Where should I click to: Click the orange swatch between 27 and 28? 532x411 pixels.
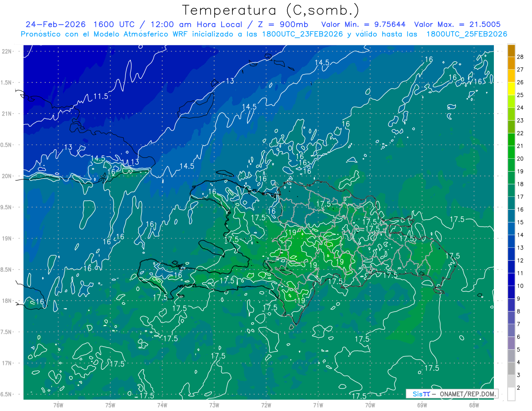tap(511, 63)
